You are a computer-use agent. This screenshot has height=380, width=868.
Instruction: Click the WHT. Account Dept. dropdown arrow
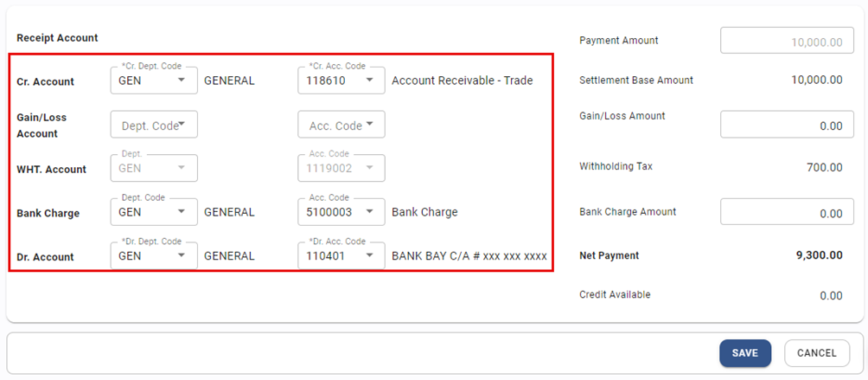(182, 169)
